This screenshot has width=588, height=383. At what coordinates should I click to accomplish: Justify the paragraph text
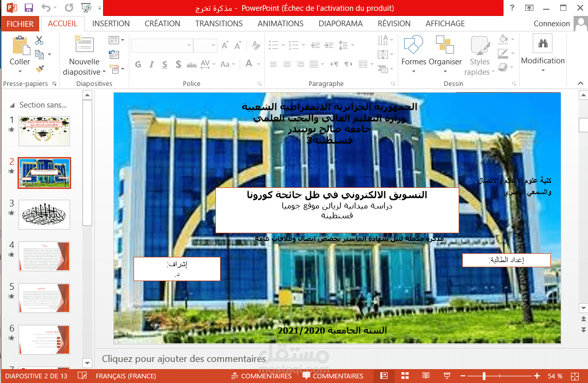pos(314,64)
